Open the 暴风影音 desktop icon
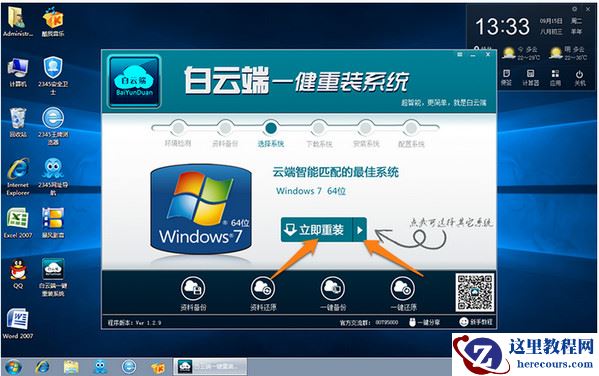Screen dimensions: 599x376 (x=53, y=223)
